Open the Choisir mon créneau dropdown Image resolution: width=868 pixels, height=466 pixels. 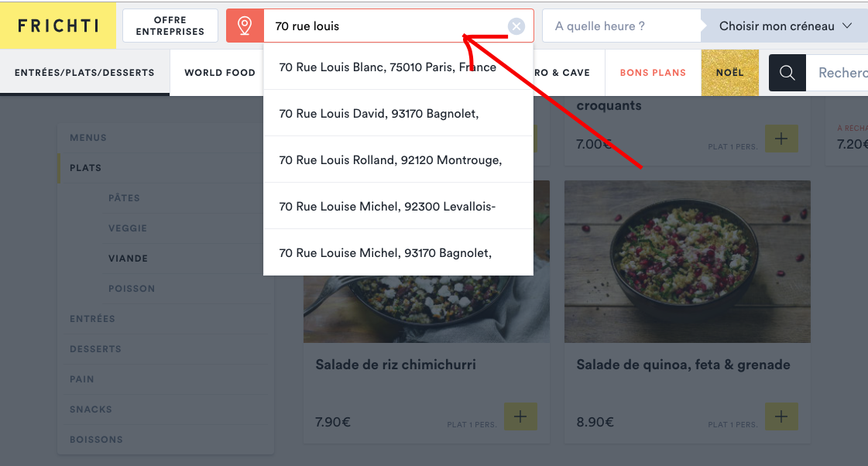click(784, 26)
